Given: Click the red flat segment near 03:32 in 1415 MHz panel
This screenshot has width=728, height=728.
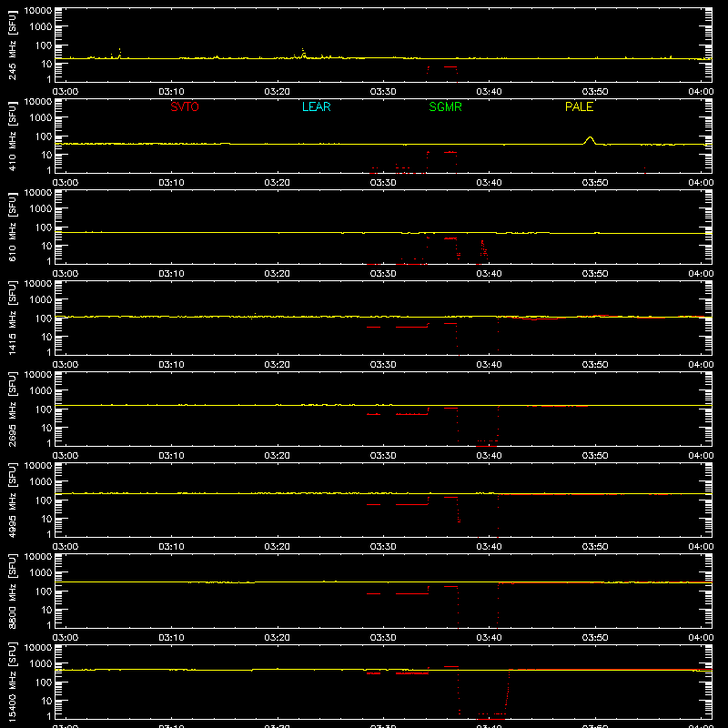Looking at the screenshot, I should tap(412, 327).
